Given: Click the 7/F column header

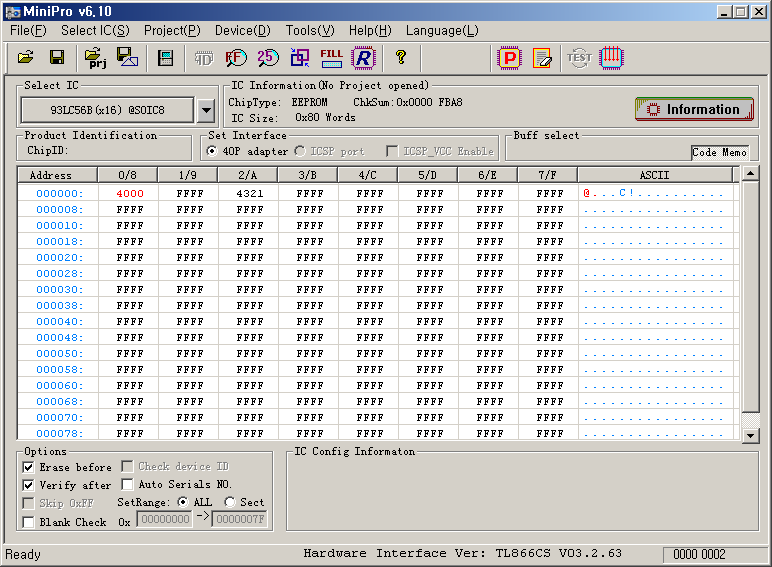Looking at the screenshot, I should click(x=547, y=175).
